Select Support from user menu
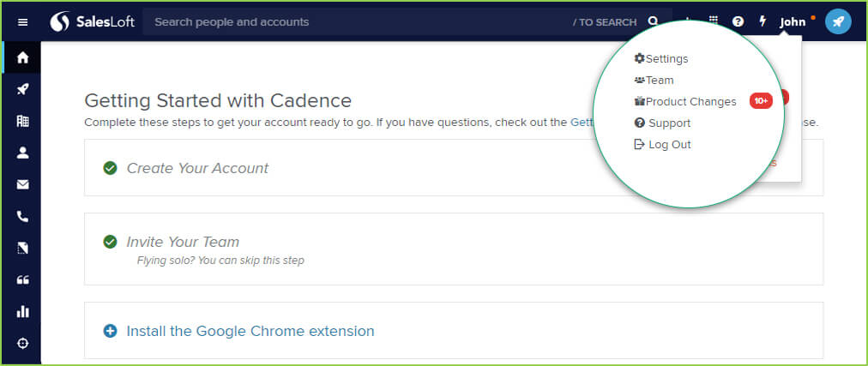The height and width of the screenshot is (366, 868). (663, 123)
